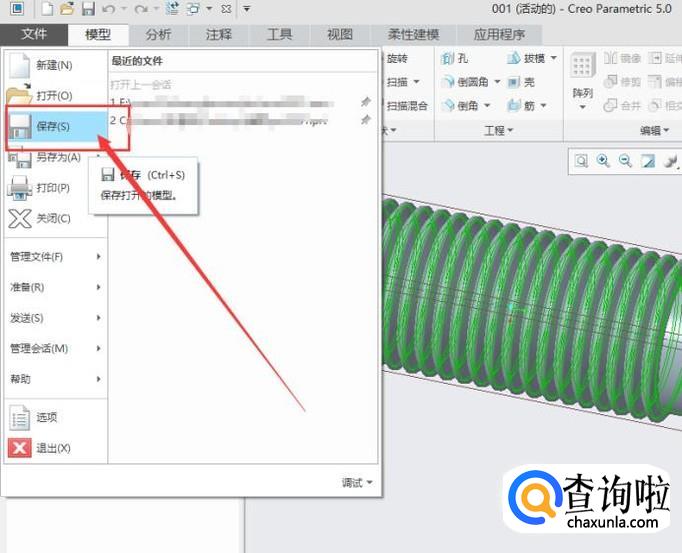
Task: Click the 扫描 sweep tool
Action: 397,82
